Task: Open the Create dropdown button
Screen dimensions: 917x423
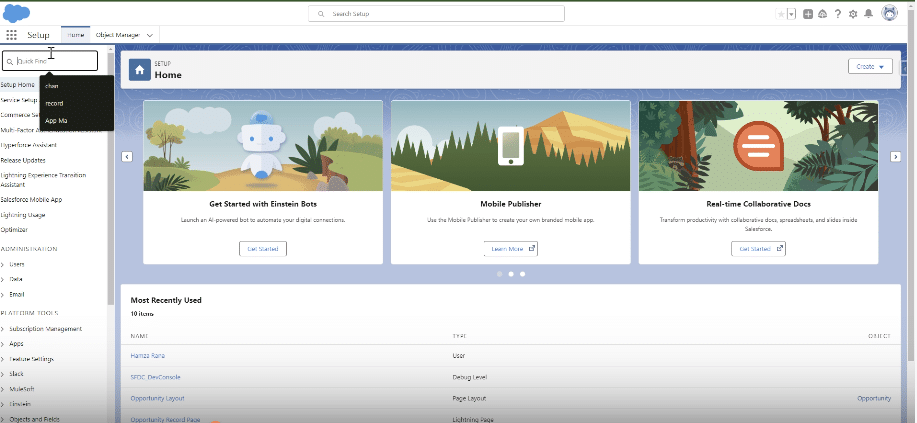Action: (870, 67)
